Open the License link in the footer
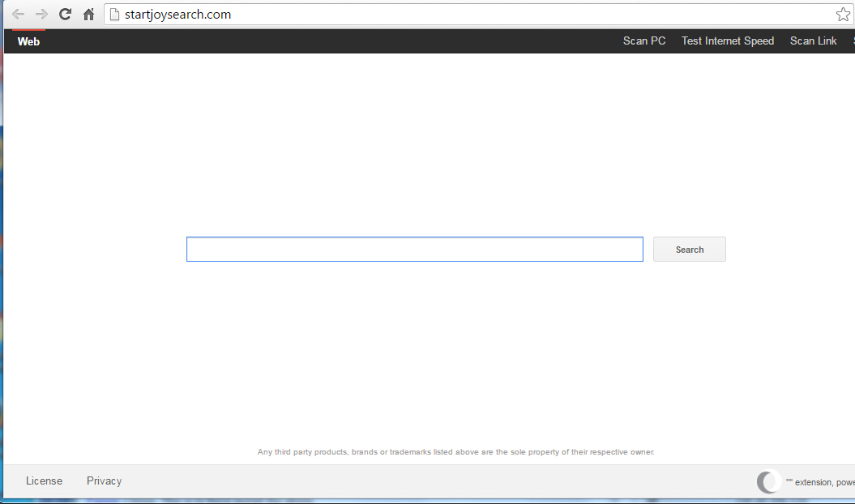The width and height of the screenshot is (855, 504). coord(44,481)
